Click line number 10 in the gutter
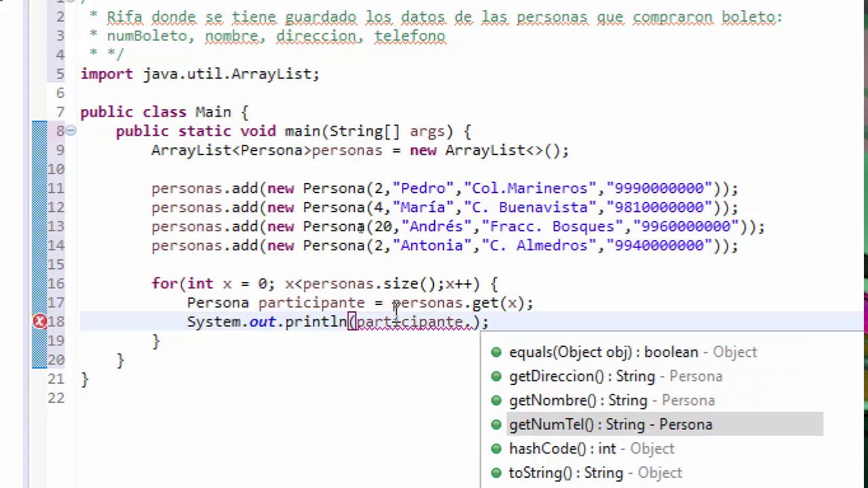The image size is (868, 488). click(x=56, y=169)
